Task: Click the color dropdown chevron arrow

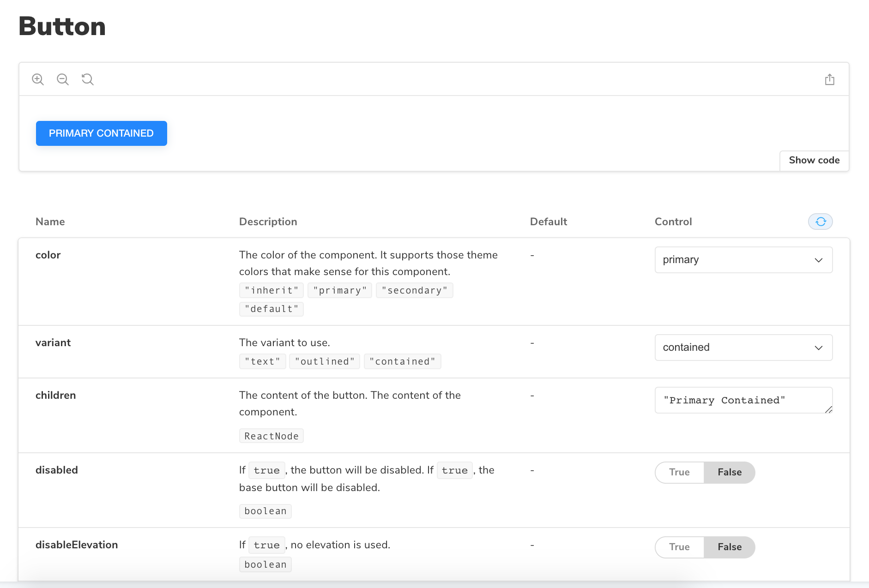Action: click(818, 260)
